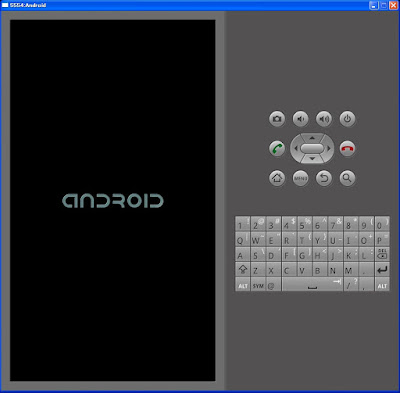400x393 pixels.
Task: Click the Q key on the keyboard
Action: (243, 240)
